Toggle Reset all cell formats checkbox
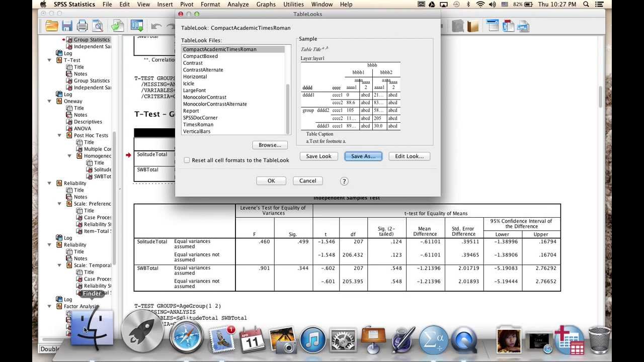This screenshot has height=362, width=644. [187, 160]
